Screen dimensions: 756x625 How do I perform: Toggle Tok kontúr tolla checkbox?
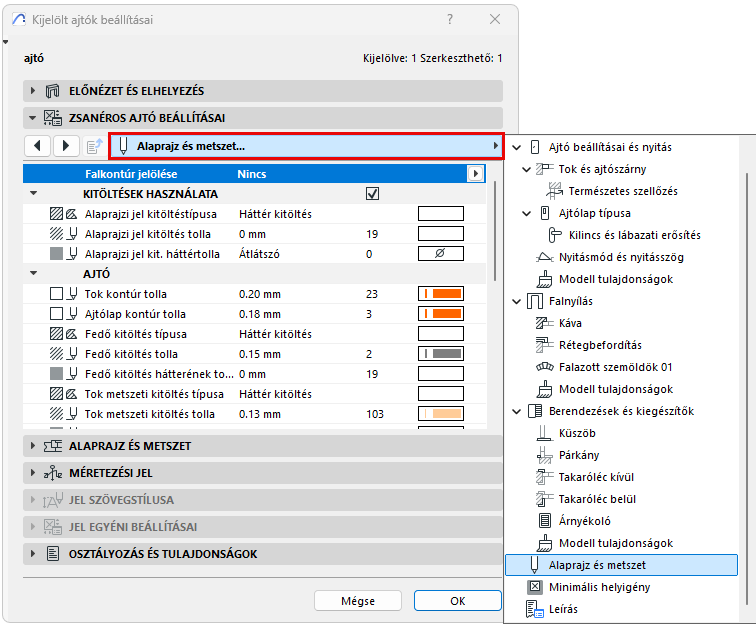(56, 294)
